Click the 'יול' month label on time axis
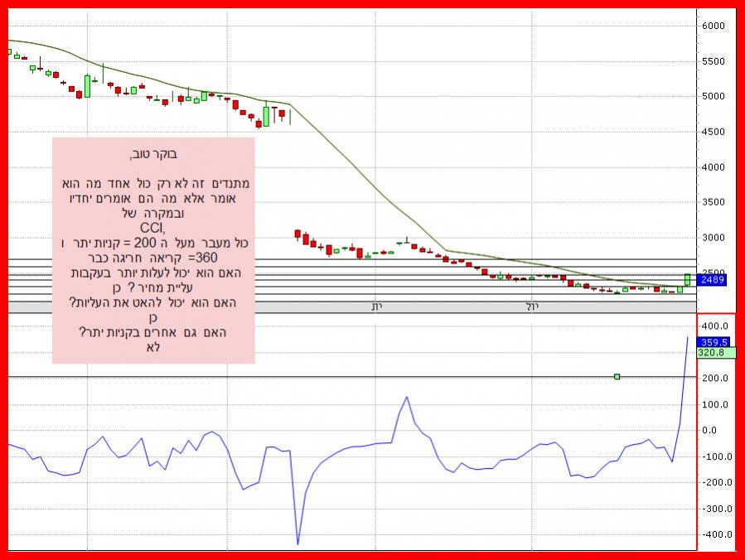 [532, 307]
